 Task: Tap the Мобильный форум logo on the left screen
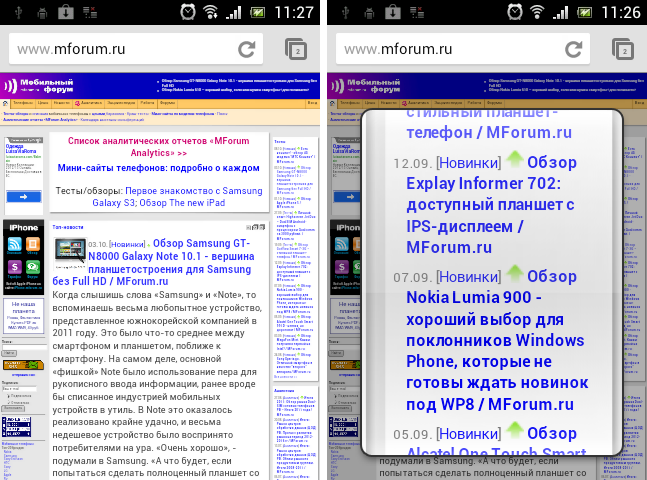point(38,85)
